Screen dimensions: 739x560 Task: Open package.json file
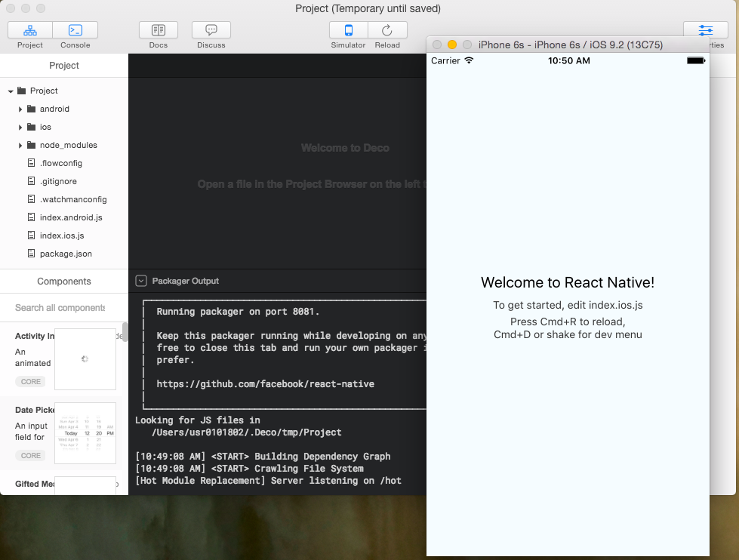(x=66, y=254)
